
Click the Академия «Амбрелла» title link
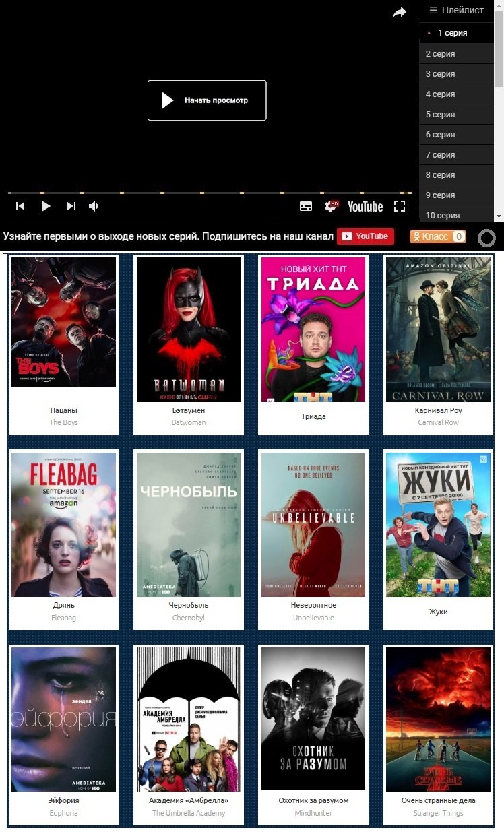[189, 800]
